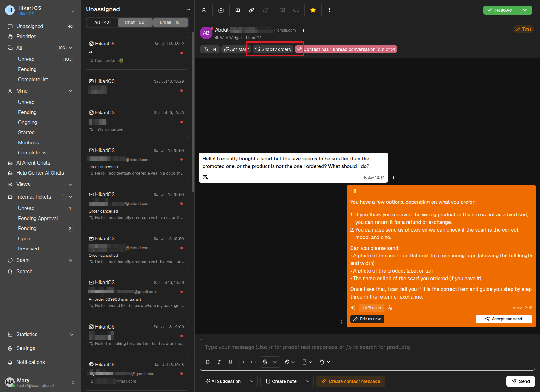Click the add-link icon in top toolbar
Screen dimensions: 540x392
[296, 10]
